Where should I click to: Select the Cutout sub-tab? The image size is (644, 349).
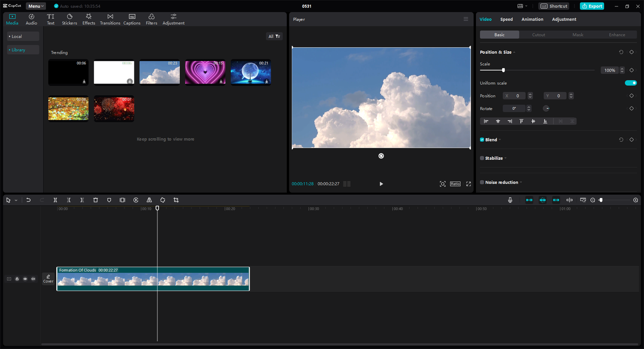point(539,35)
